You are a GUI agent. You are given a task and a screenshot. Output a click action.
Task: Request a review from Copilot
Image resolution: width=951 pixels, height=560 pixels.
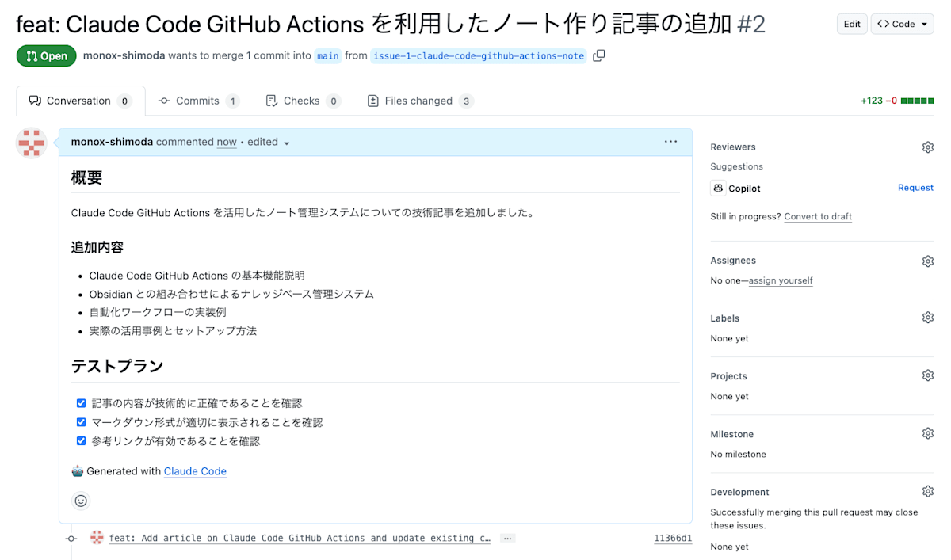[915, 188]
